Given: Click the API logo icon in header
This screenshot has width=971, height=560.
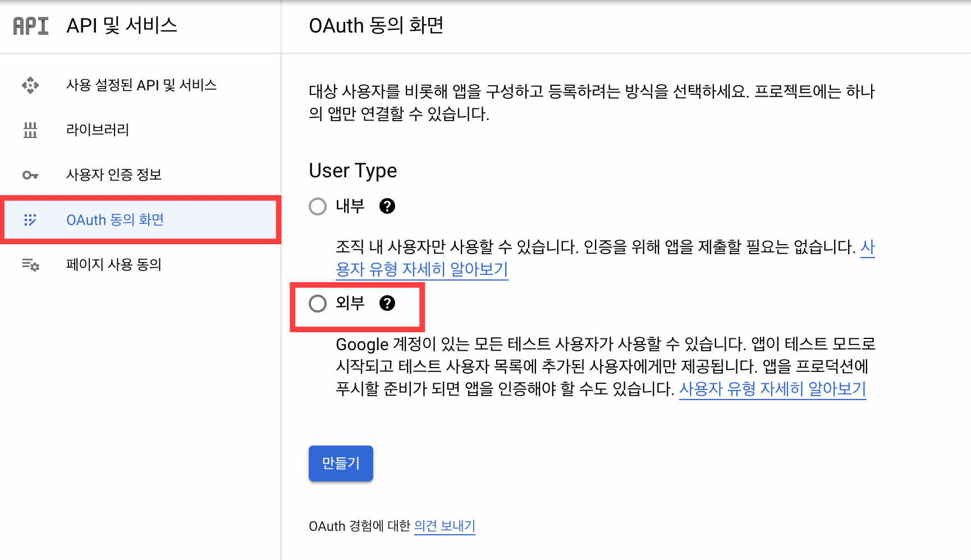Looking at the screenshot, I should click(x=31, y=26).
